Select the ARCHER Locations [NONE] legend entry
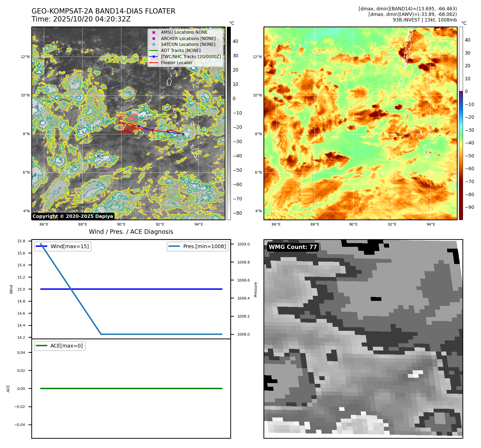 point(188,38)
